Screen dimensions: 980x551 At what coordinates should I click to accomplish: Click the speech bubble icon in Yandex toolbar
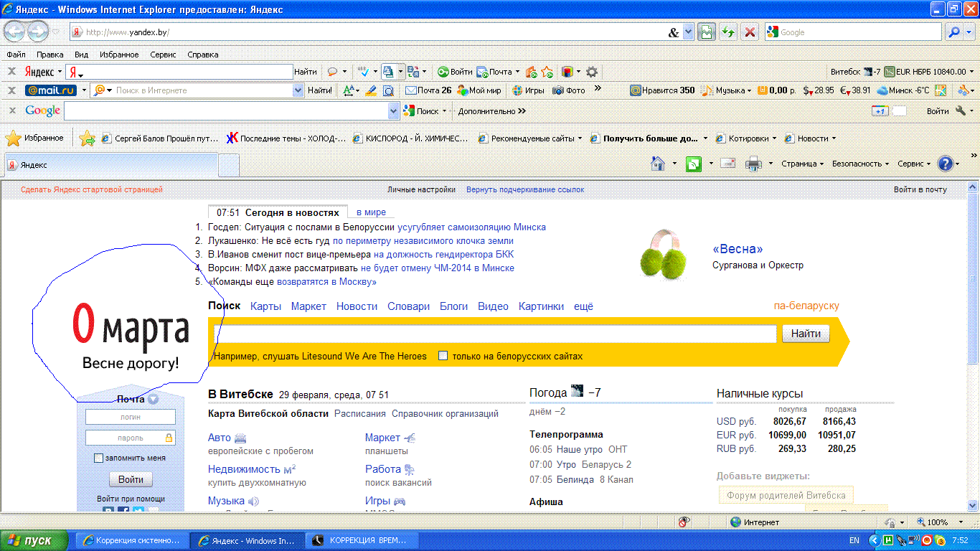[333, 71]
